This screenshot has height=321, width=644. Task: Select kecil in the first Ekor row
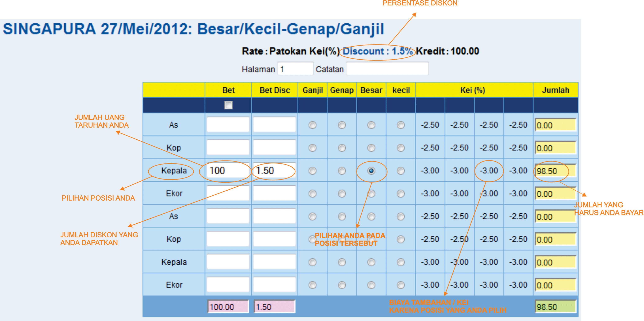click(x=401, y=194)
